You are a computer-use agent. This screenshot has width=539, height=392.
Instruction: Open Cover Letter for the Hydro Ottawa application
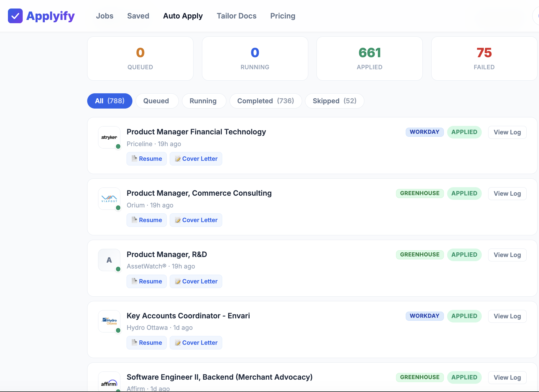point(196,343)
